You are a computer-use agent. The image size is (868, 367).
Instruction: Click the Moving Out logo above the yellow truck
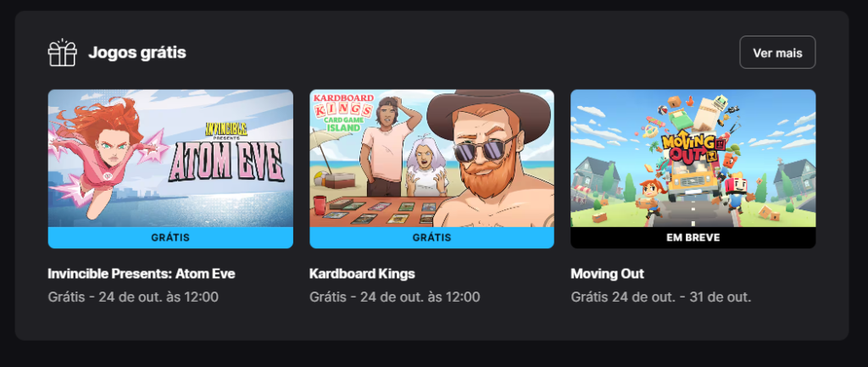[690, 147]
